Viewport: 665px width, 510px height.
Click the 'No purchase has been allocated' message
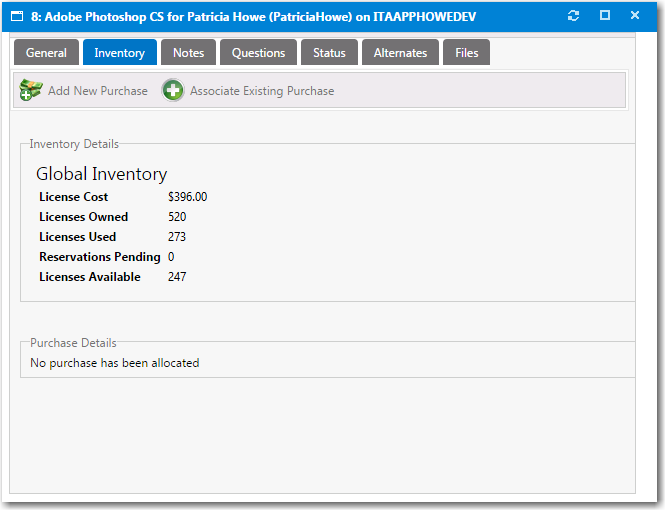114,363
